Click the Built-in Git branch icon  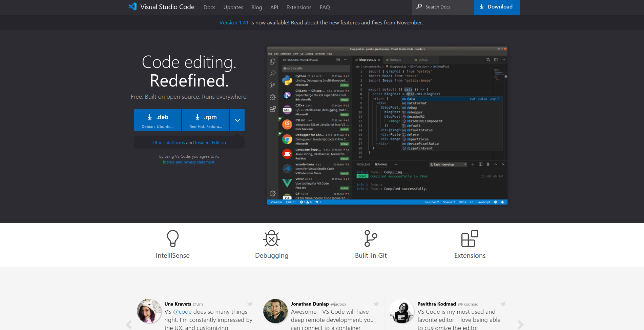[371, 238]
